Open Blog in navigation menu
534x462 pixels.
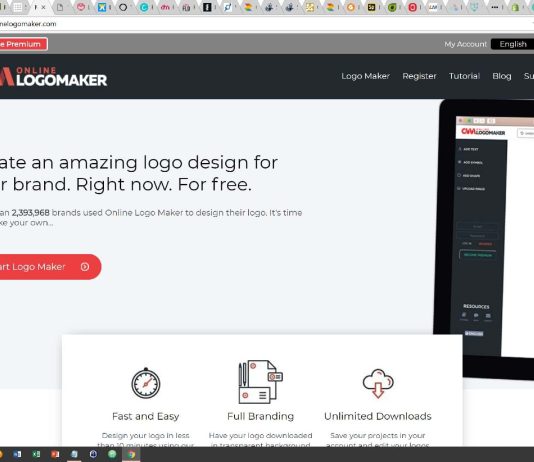502,76
